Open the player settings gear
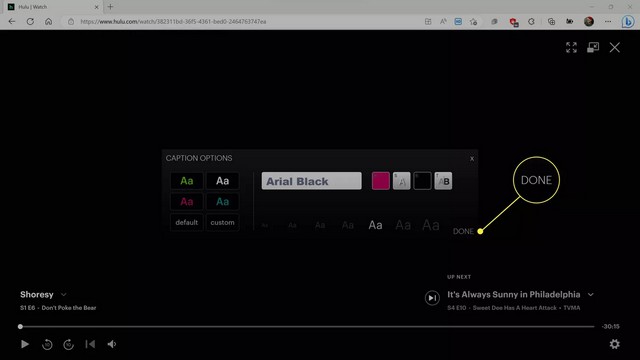This screenshot has width=640, height=360. coord(614,344)
